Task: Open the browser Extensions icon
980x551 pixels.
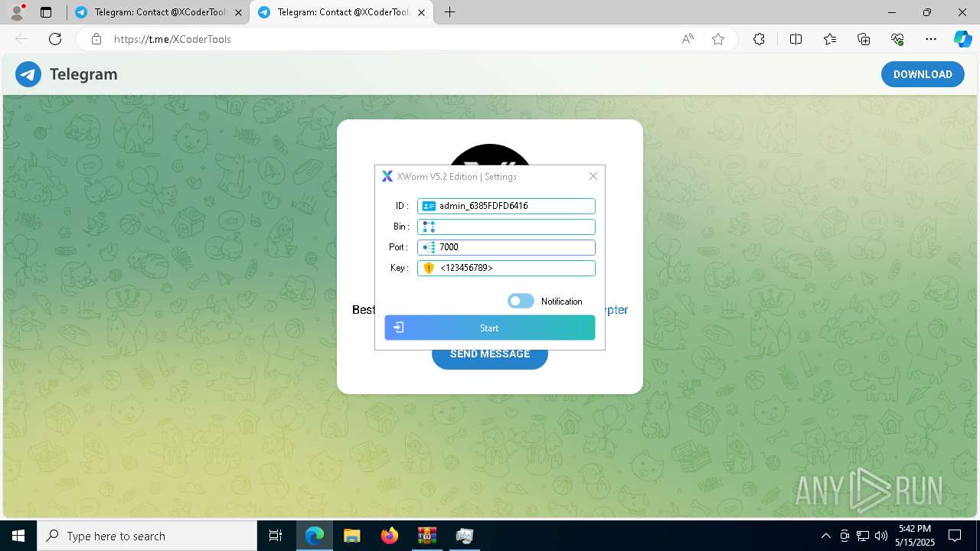Action: coord(759,39)
